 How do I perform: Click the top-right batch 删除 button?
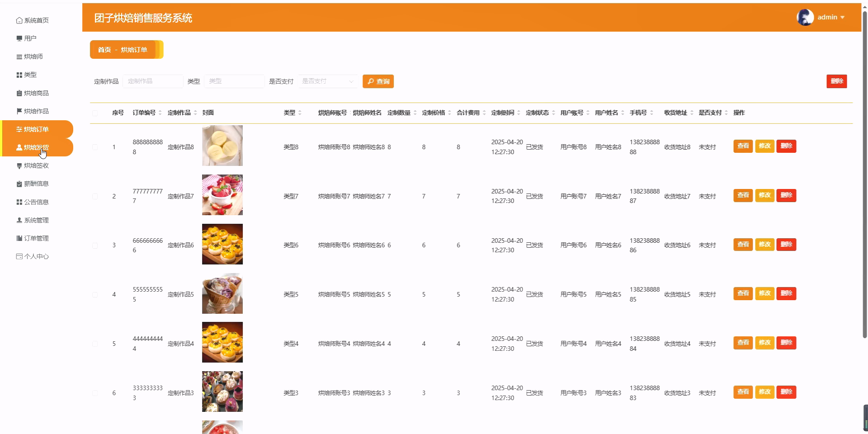[837, 81]
